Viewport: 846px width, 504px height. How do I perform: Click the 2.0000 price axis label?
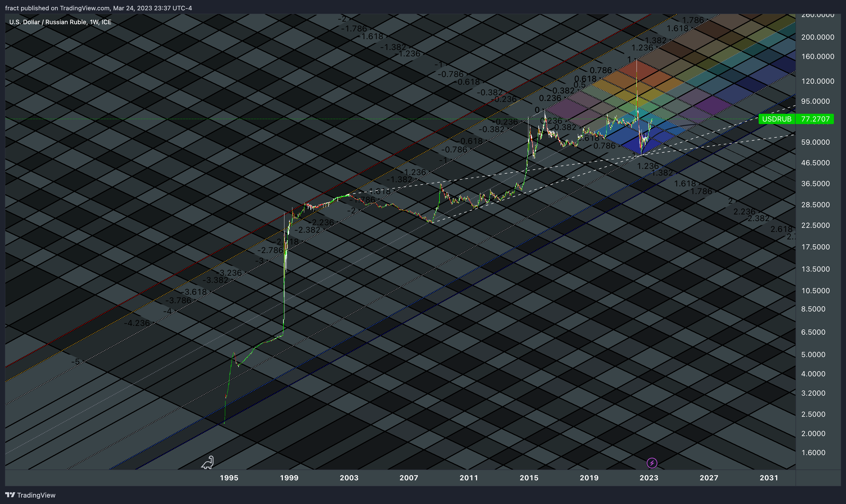coord(813,434)
